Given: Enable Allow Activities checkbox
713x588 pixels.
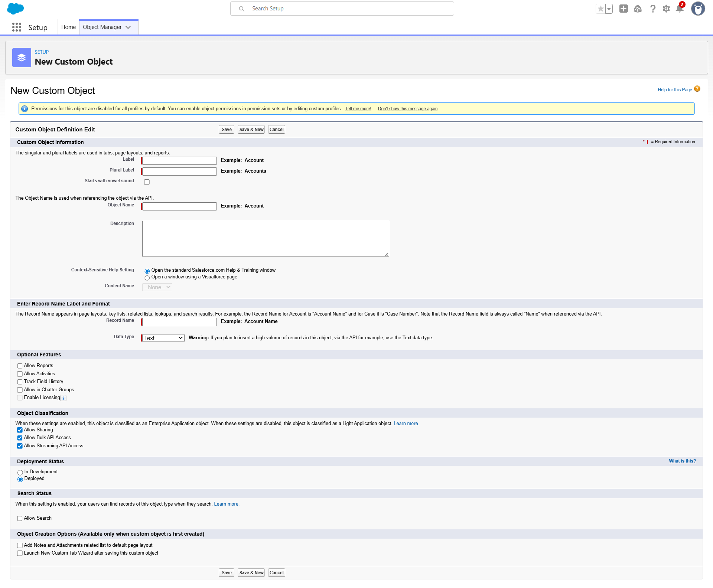Looking at the screenshot, I should [x=20, y=374].
